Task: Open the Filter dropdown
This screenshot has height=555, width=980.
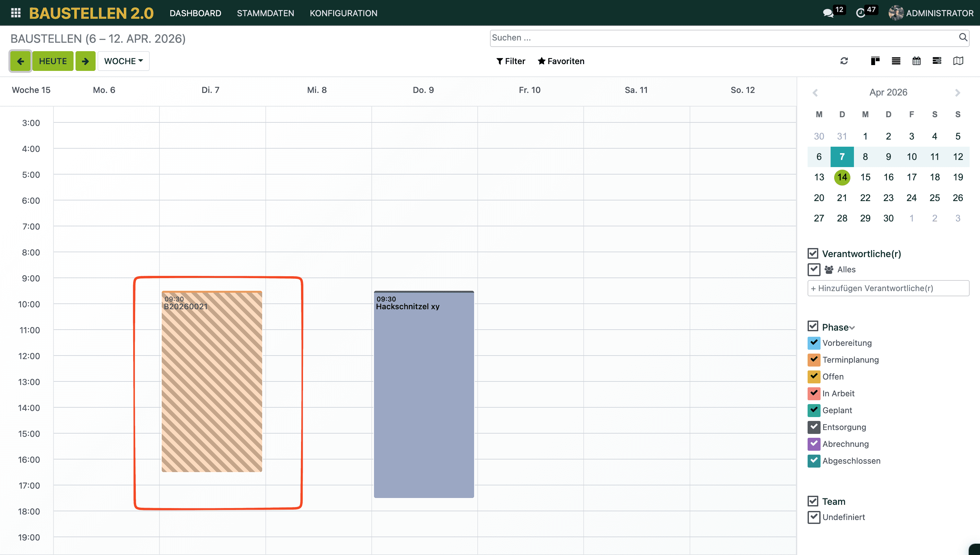Action: click(x=510, y=61)
